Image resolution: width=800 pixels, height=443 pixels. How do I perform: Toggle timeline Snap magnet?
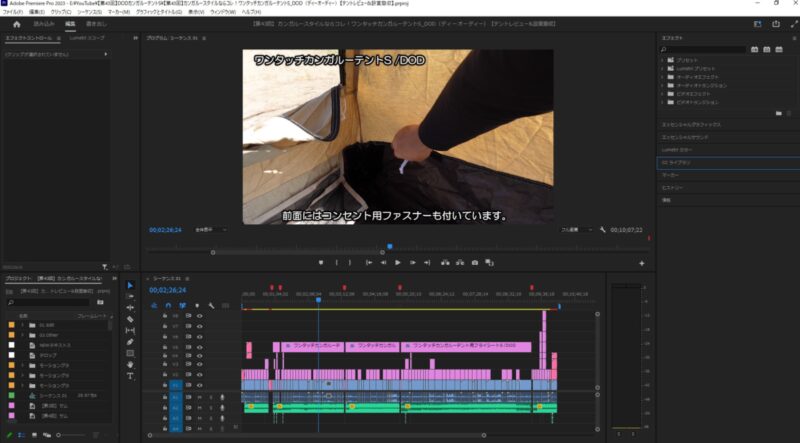point(168,306)
